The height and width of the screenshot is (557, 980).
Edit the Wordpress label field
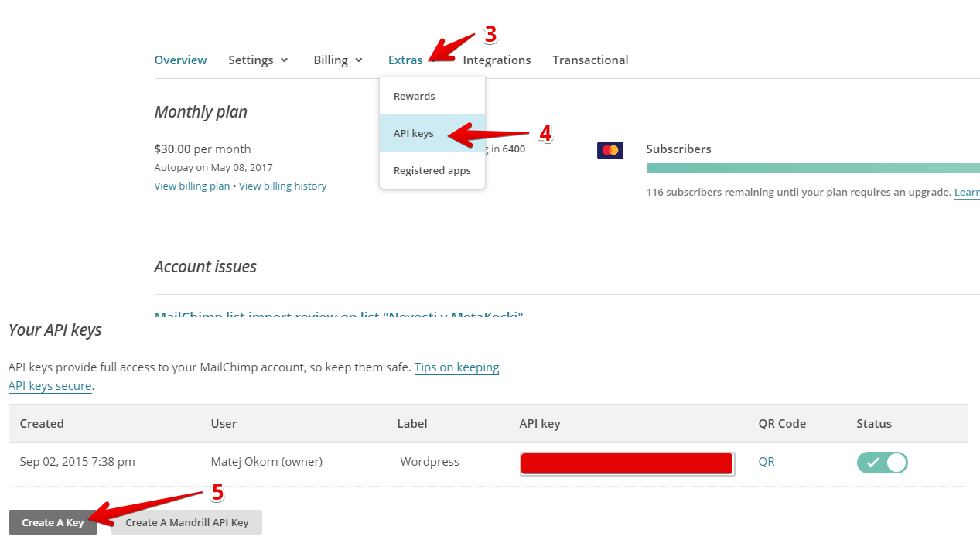[x=429, y=461]
